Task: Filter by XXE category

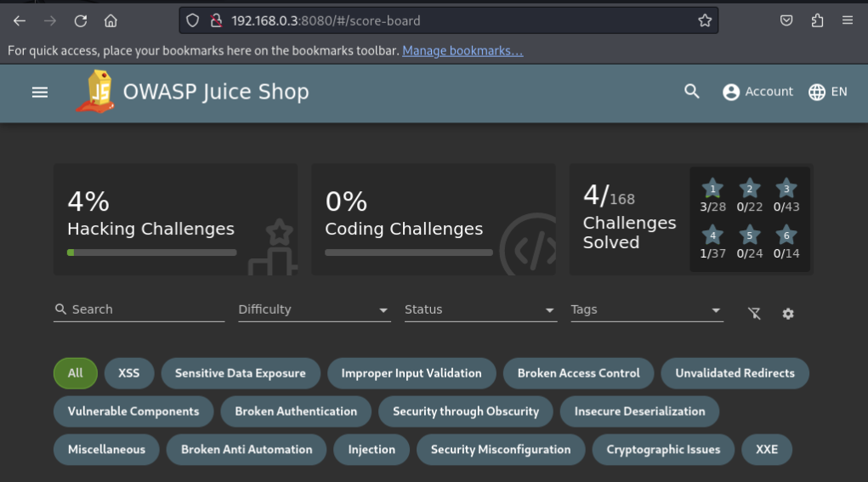Action: (x=767, y=450)
